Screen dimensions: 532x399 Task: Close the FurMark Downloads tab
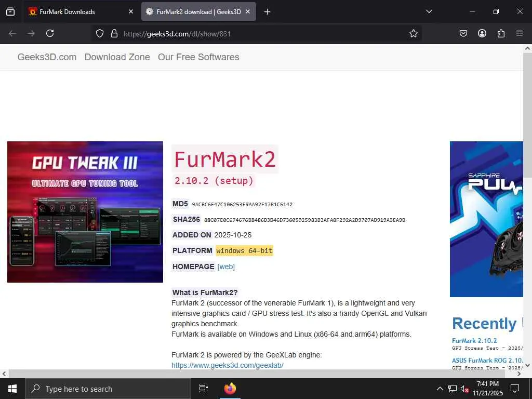[x=131, y=12]
